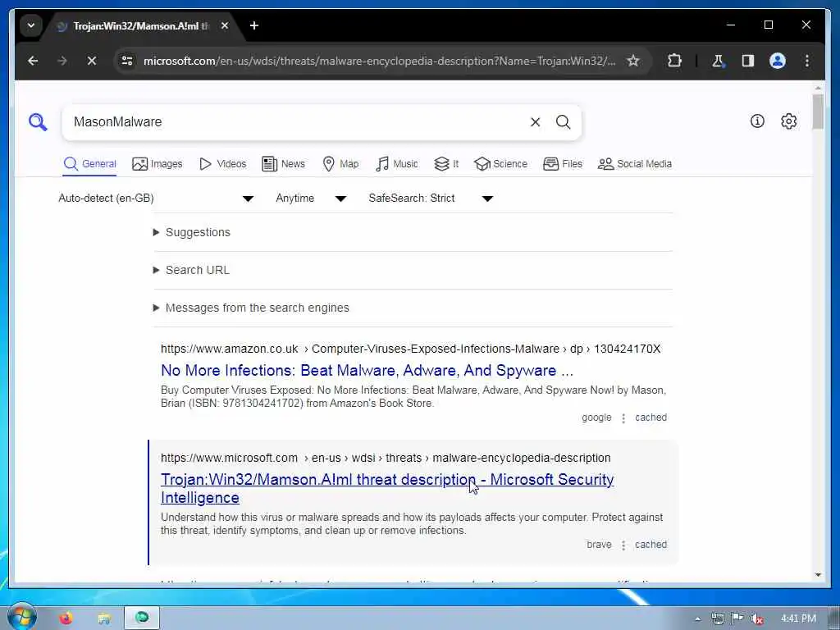
Task: Focus the MasonMalware search field
Action: 297,121
